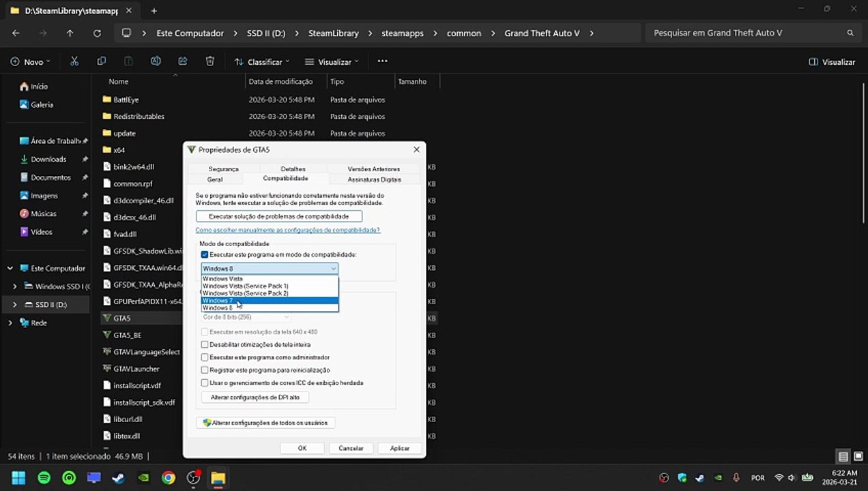Click the Copy icon in Explorer toolbar
This screenshot has height=491, width=868.
102,61
